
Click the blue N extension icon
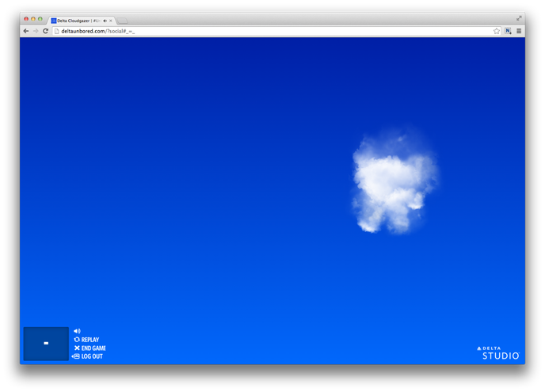click(x=508, y=31)
